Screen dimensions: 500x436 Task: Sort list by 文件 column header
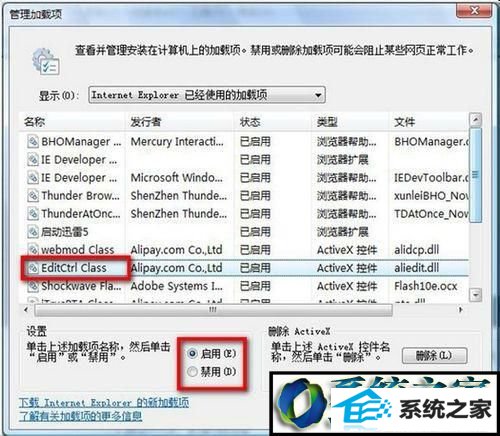(x=429, y=122)
